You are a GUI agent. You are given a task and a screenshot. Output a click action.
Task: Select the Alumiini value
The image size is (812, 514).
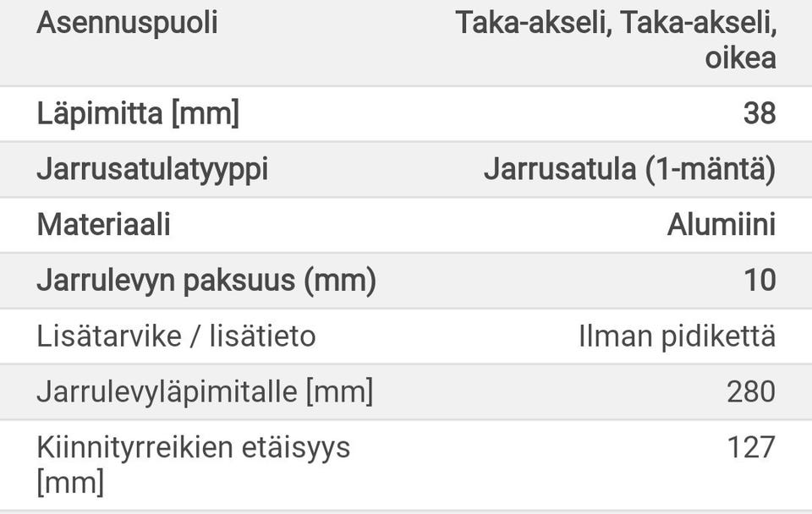[721, 225]
